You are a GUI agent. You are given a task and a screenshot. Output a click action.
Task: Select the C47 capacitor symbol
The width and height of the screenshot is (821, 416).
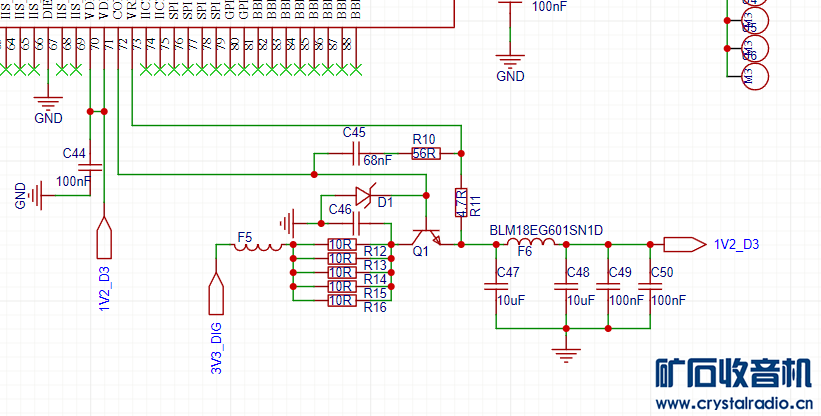coord(496,286)
